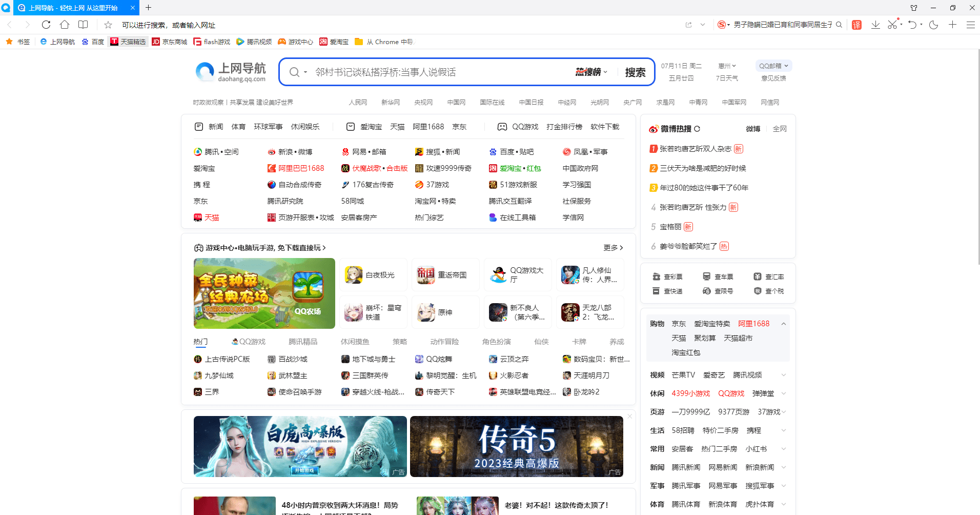Screen dimensions: 980x515
Task: Expand address bar dropdown arrow
Action: 703,25
